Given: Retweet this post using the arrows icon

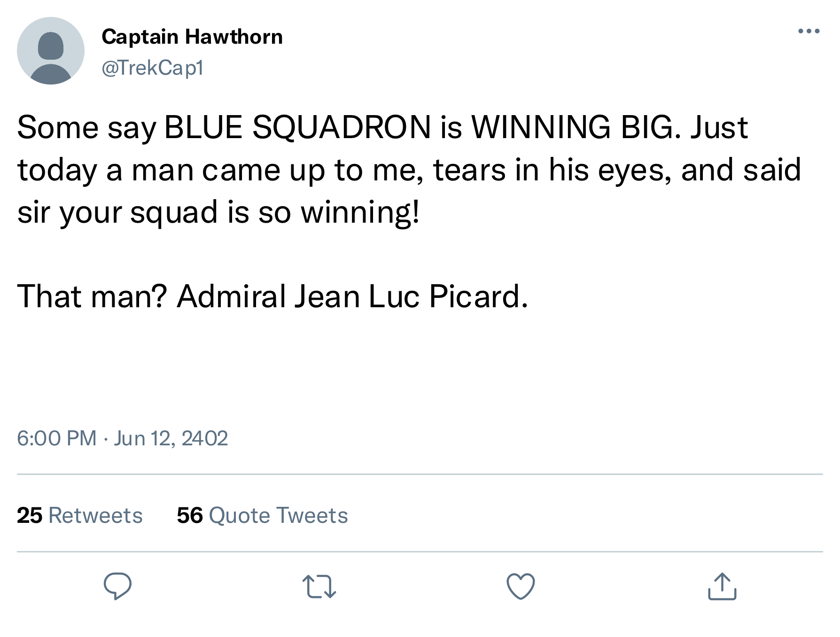Looking at the screenshot, I should 319,587.
